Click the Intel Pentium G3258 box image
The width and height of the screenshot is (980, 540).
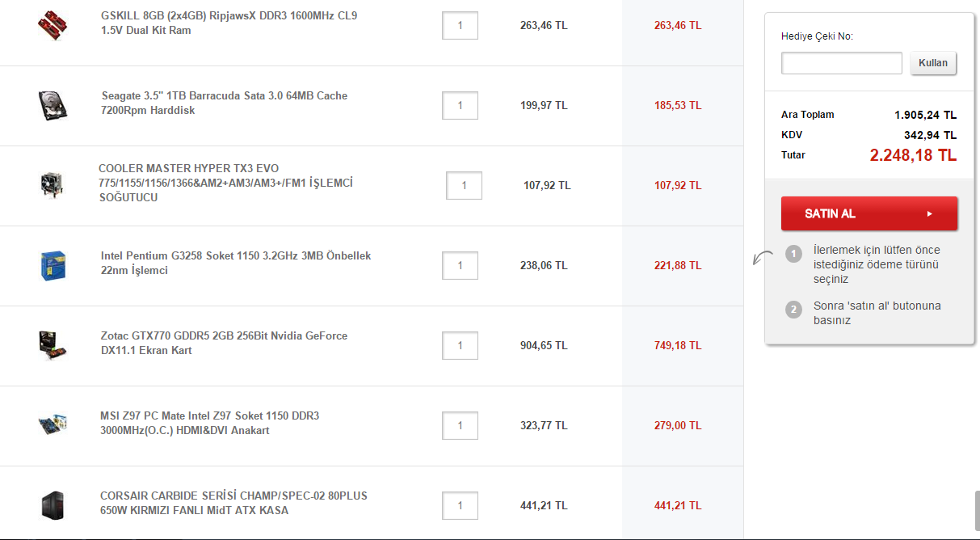tap(53, 265)
